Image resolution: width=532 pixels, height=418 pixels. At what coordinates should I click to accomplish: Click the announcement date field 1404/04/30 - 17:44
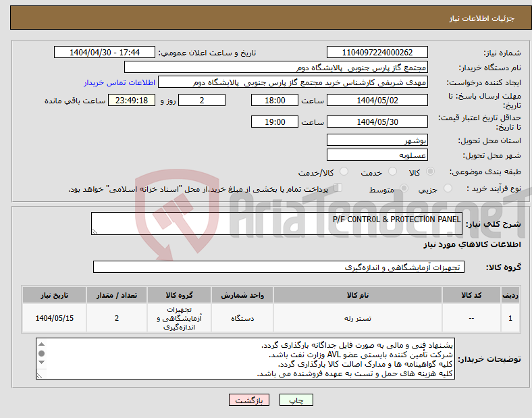pyautogui.click(x=105, y=52)
